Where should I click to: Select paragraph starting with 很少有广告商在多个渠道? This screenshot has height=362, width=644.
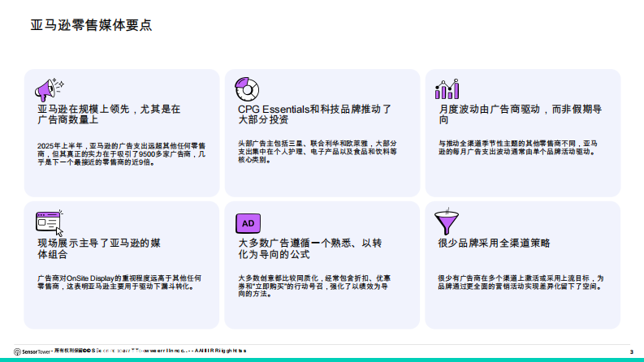pyautogui.click(x=521, y=282)
